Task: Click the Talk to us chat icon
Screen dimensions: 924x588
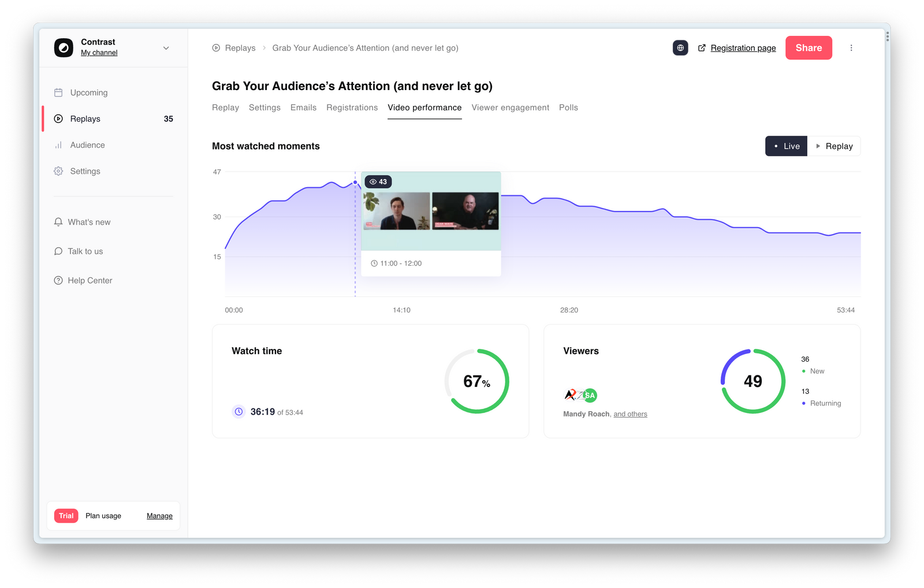Action: click(x=58, y=251)
